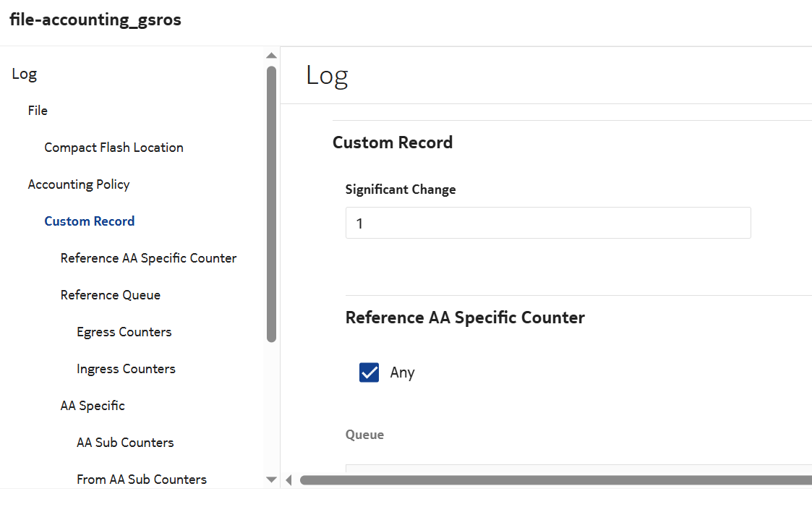Select AA Sub Counters item

tap(125, 443)
